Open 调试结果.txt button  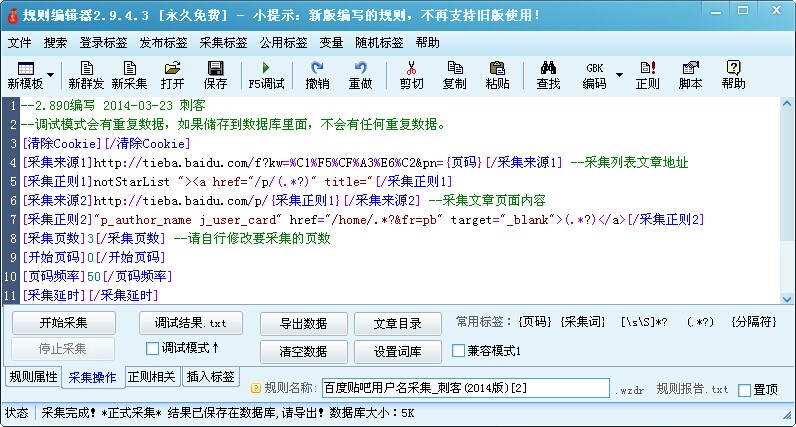coord(190,323)
